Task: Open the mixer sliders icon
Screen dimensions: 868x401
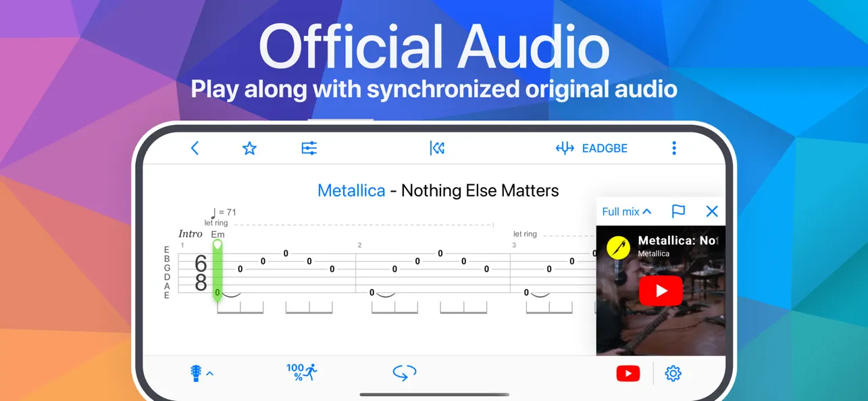Action: coord(309,149)
